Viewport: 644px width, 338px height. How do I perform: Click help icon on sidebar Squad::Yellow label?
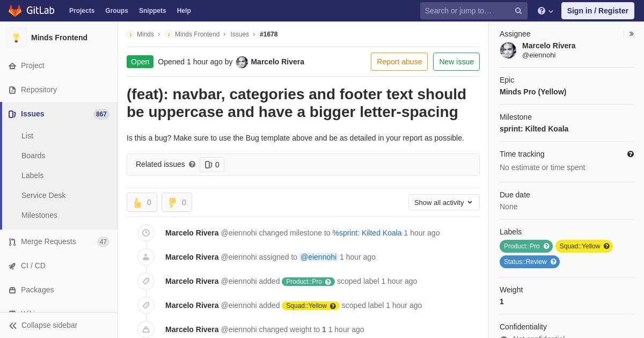pyautogui.click(x=606, y=246)
